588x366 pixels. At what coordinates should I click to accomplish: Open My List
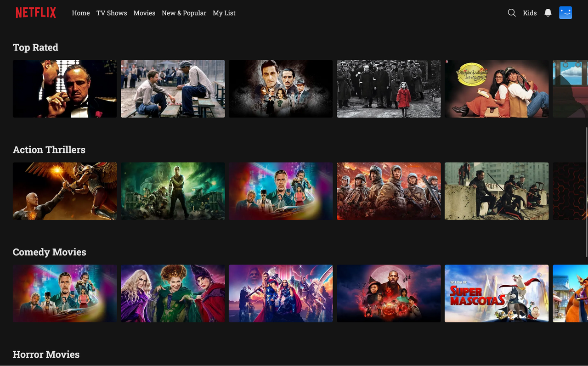coord(224,13)
